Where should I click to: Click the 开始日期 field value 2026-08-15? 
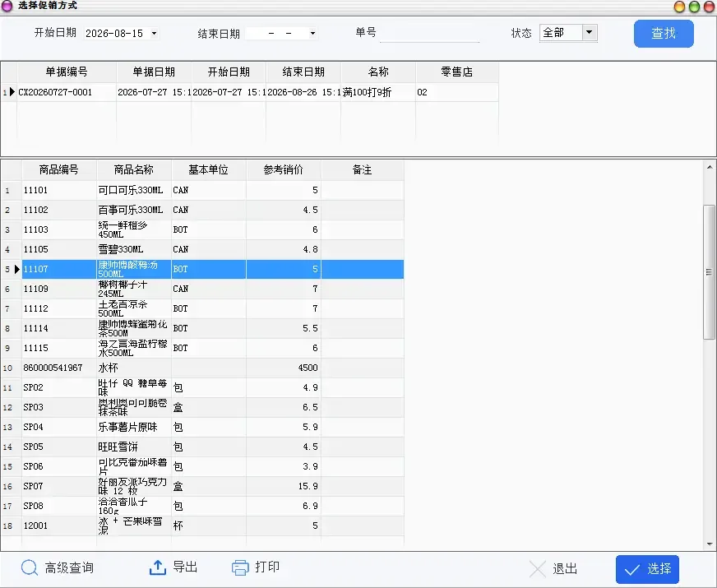tap(114, 34)
